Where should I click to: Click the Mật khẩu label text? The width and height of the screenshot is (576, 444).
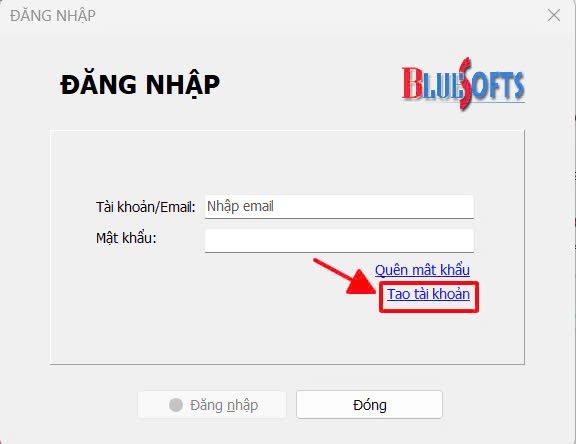(126, 238)
